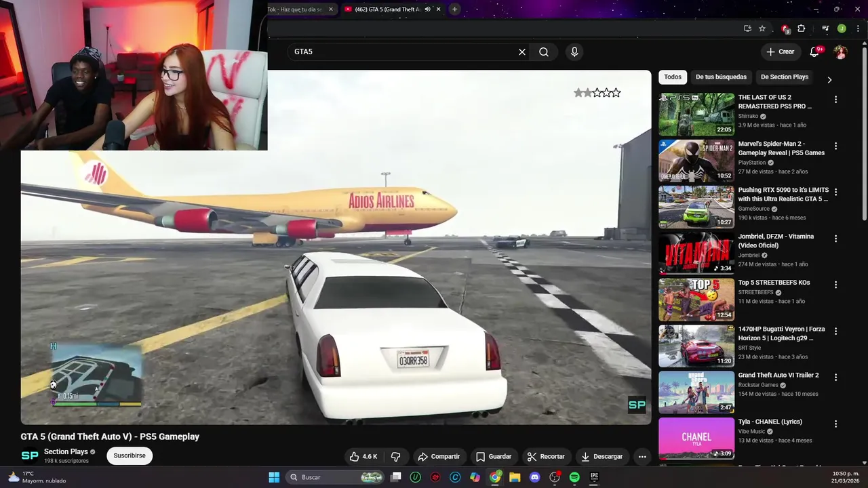Open Grand Theft Auto VI Trailer 2 title
868x488 pixels.
tap(778, 375)
